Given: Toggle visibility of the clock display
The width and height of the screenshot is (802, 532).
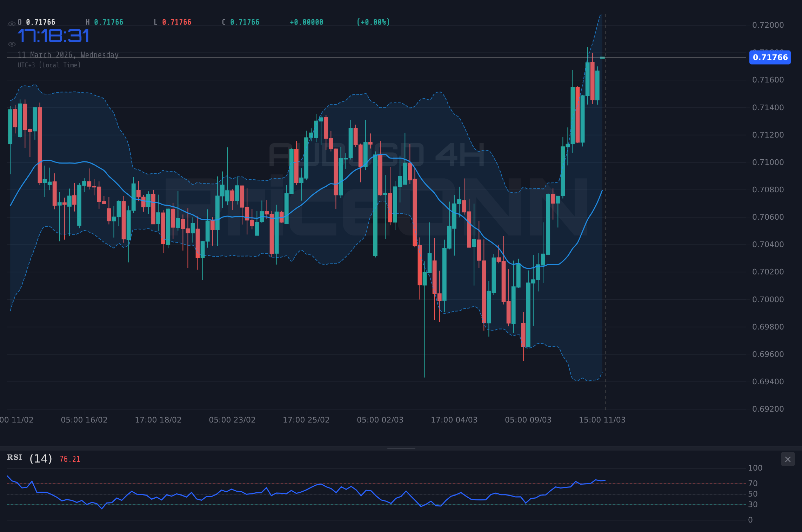Looking at the screenshot, I should [12, 44].
